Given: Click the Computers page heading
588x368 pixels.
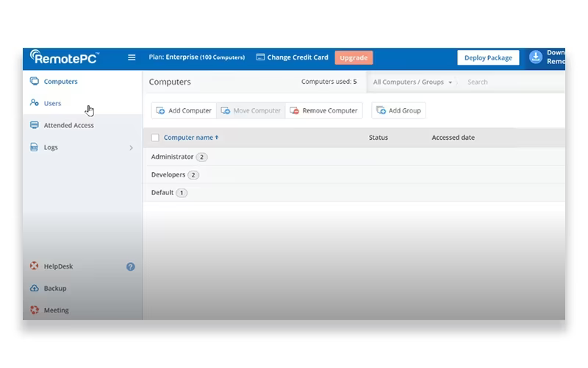Looking at the screenshot, I should click(170, 82).
